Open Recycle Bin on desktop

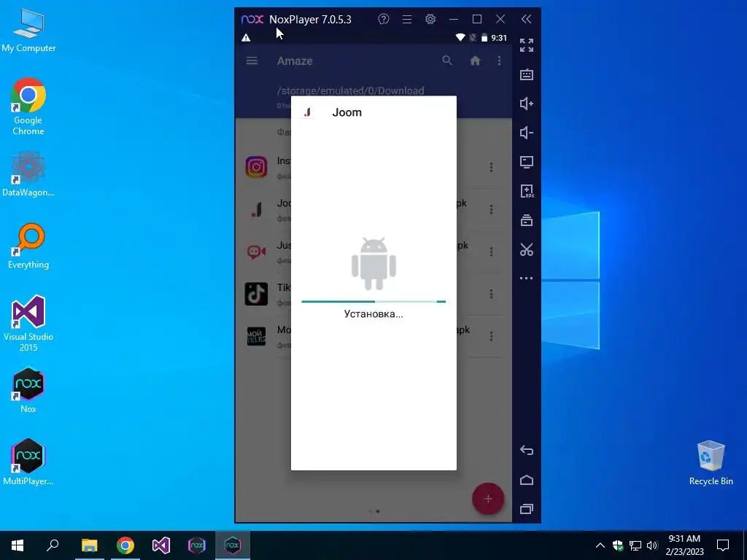click(711, 463)
